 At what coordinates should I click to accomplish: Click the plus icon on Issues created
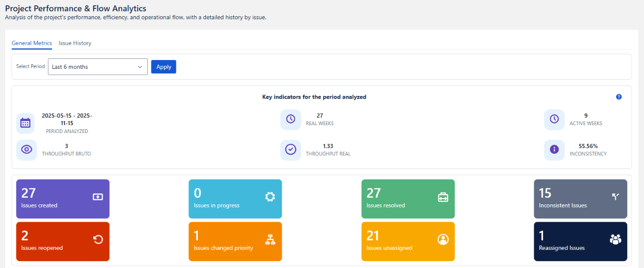[97, 197]
